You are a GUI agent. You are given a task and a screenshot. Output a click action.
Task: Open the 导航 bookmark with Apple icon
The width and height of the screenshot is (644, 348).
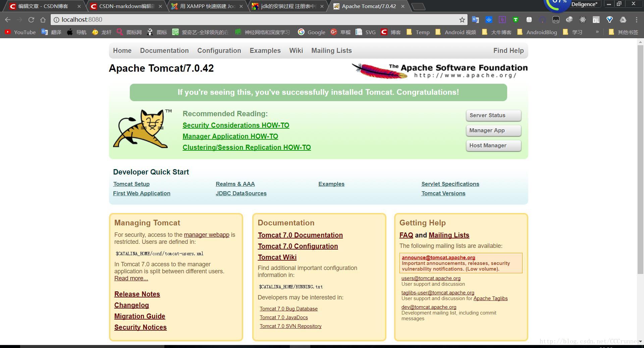coord(76,32)
